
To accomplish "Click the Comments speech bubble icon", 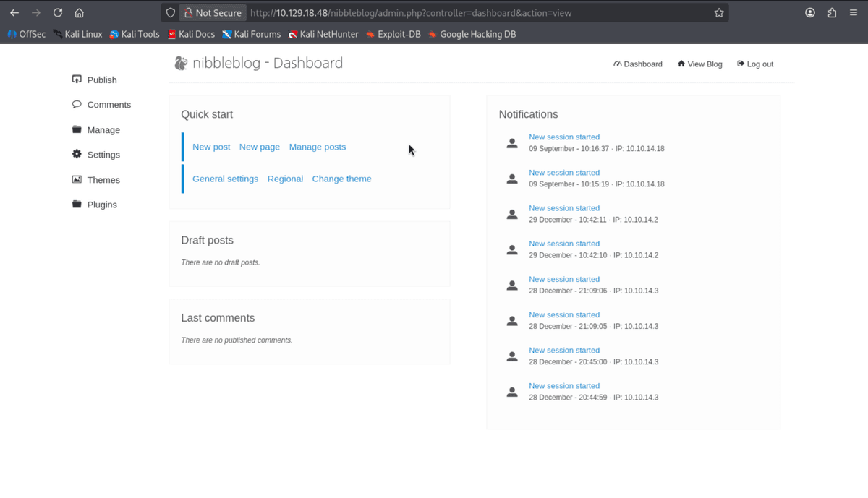I will pyautogui.click(x=77, y=104).
